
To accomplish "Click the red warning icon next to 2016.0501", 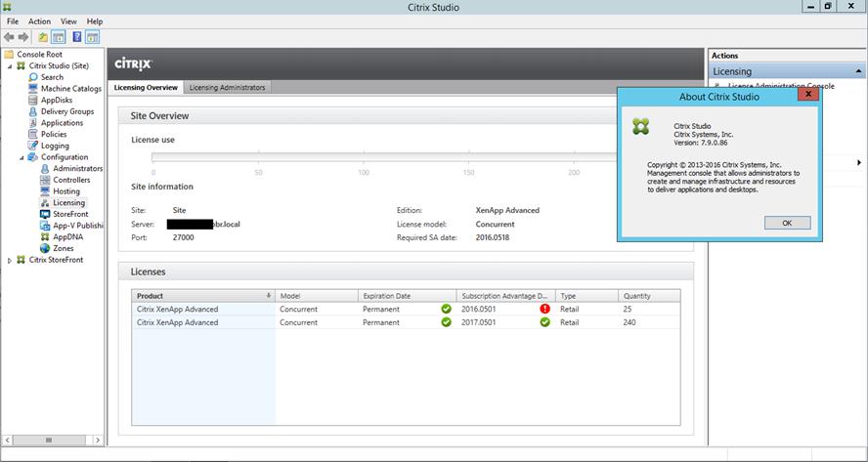I will coord(545,309).
